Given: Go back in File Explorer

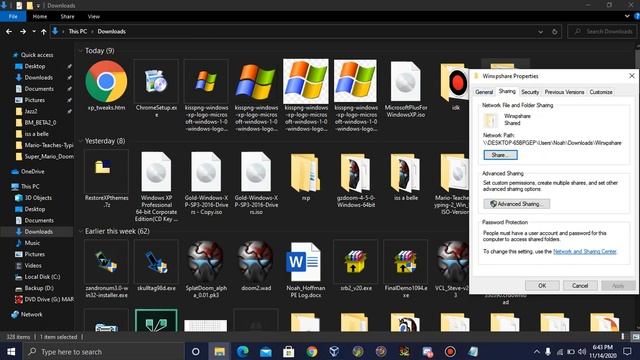Looking at the screenshot, I should 9,31.
